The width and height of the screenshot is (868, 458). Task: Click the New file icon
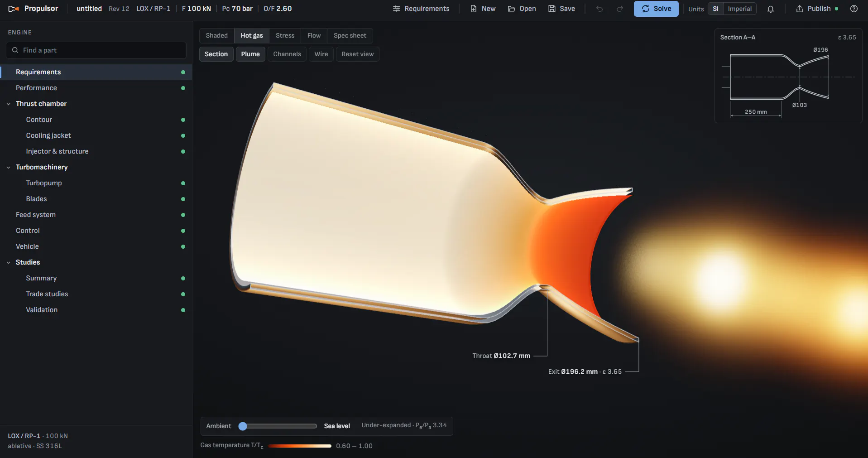[474, 9]
